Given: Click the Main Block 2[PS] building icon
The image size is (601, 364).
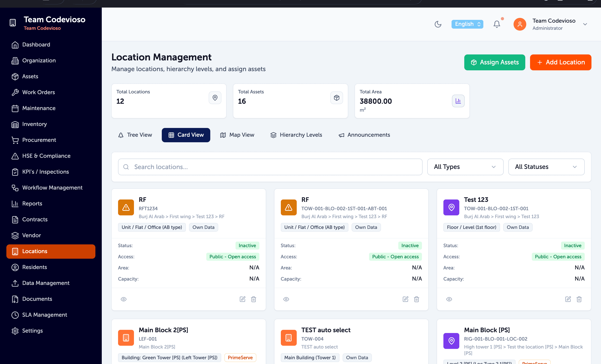Looking at the screenshot, I should coord(126,338).
